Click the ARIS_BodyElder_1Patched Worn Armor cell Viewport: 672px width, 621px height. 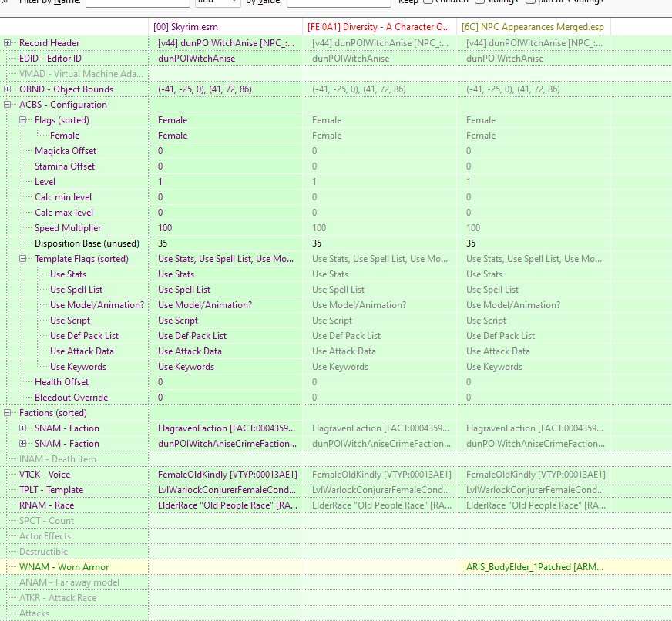533,567
